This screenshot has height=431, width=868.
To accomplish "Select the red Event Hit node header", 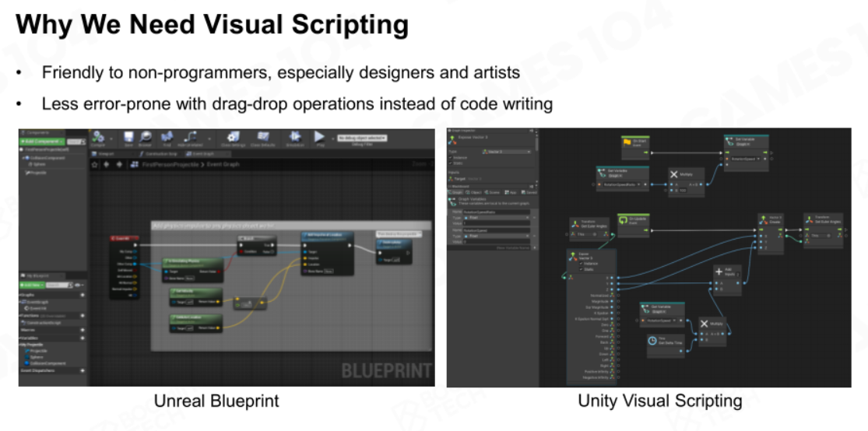I will [125, 239].
